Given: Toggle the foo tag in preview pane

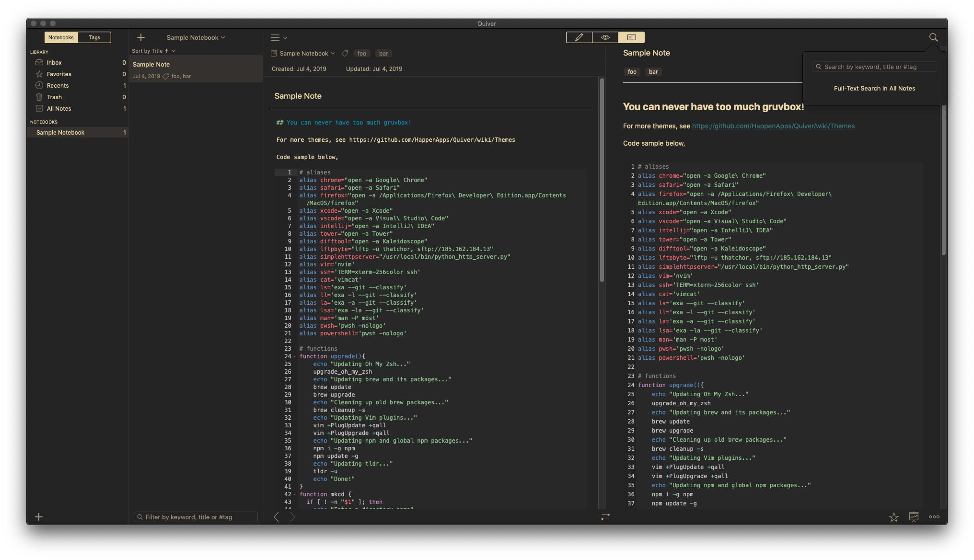Looking at the screenshot, I should coord(632,71).
